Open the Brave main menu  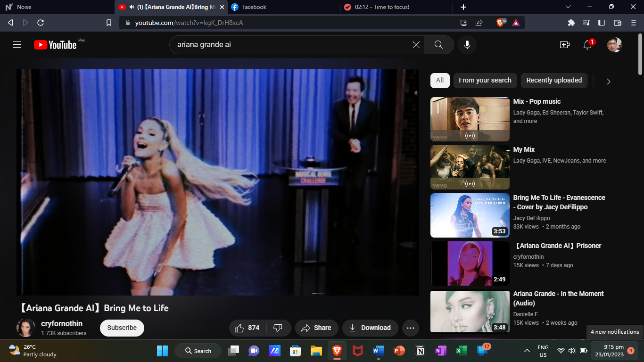tap(634, 23)
